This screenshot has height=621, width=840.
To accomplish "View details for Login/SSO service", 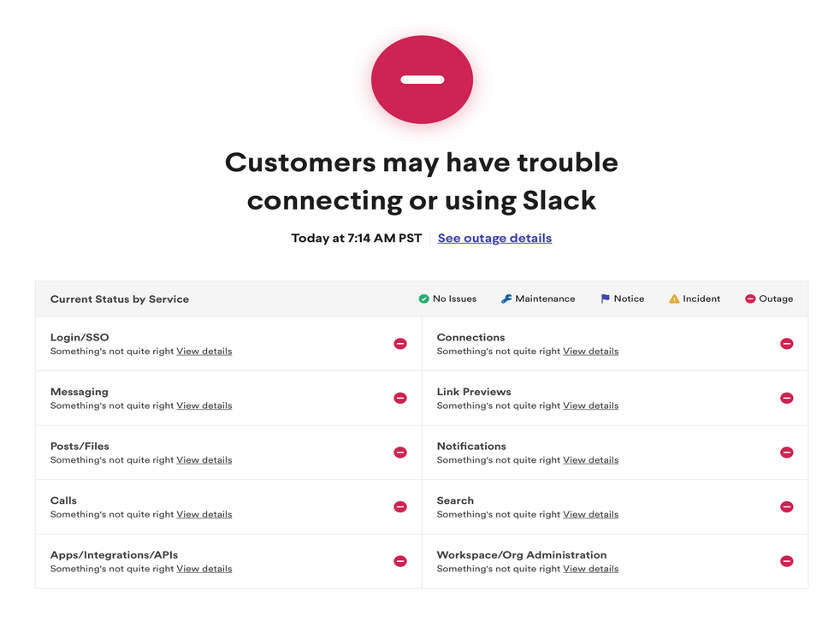I will (204, 352).
